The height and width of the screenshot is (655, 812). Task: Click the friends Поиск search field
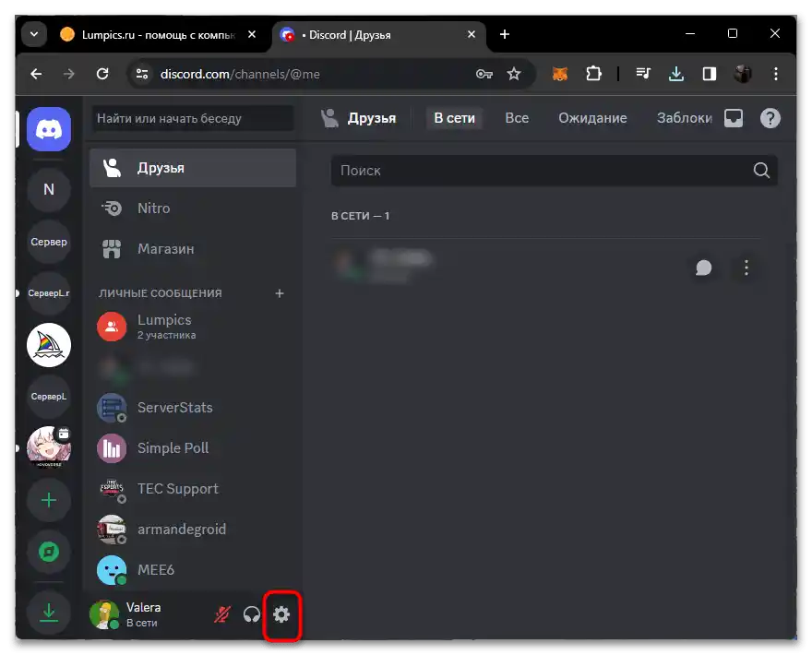click(x=555, y=171)
